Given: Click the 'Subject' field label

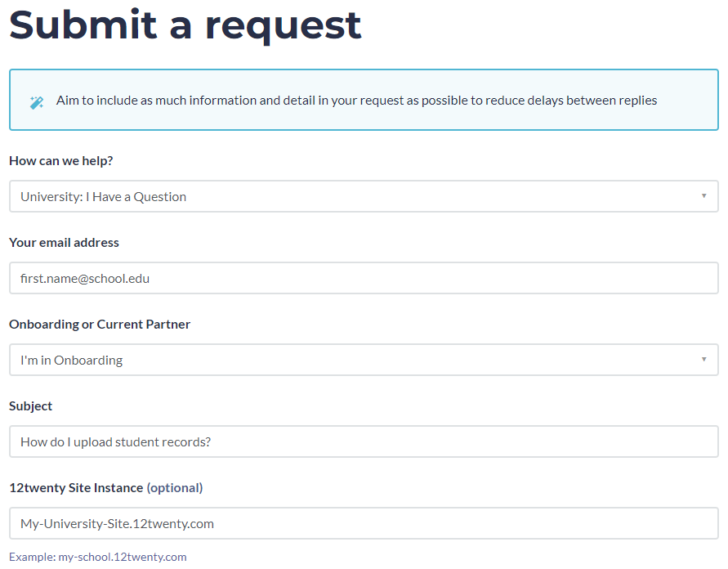Looking at the screenshot, I should 30,406.
